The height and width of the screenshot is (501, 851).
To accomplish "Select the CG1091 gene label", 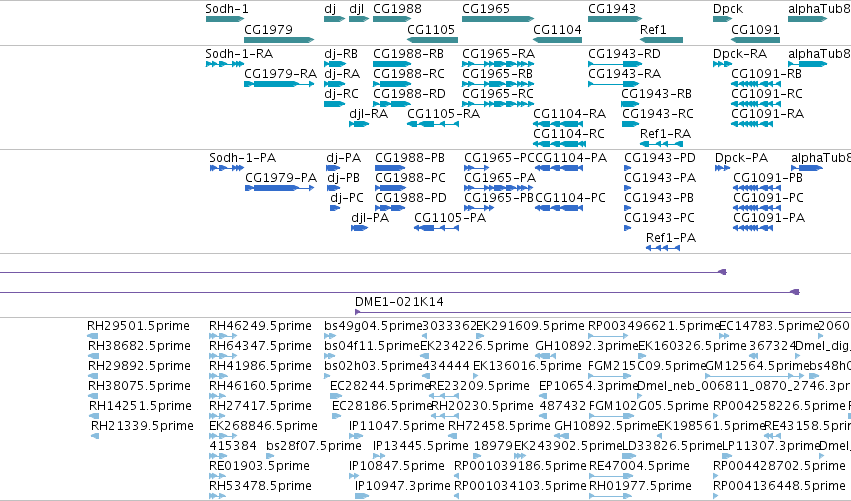I will 755,29.
